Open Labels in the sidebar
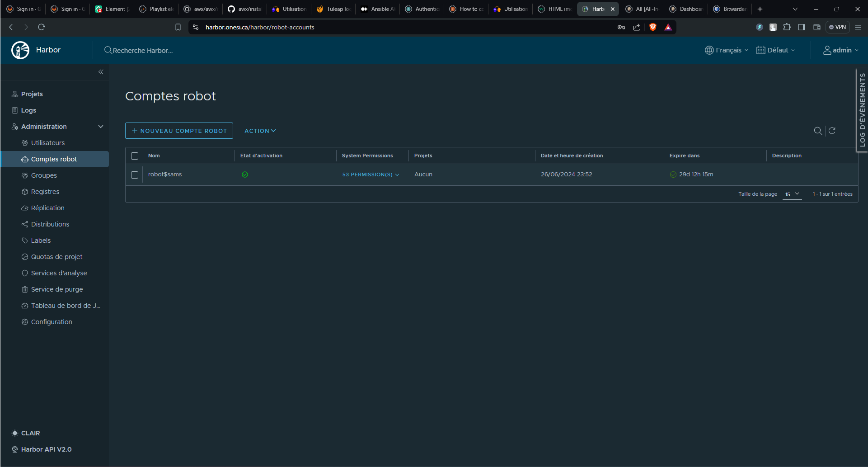This screenshot has height=467, width=868. pos(41,241)
